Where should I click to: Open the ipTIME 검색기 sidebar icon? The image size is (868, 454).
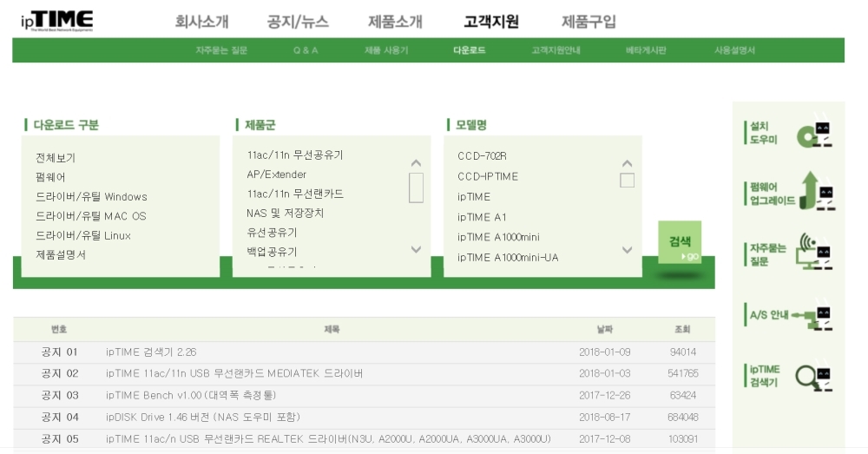tap(788, 376)
